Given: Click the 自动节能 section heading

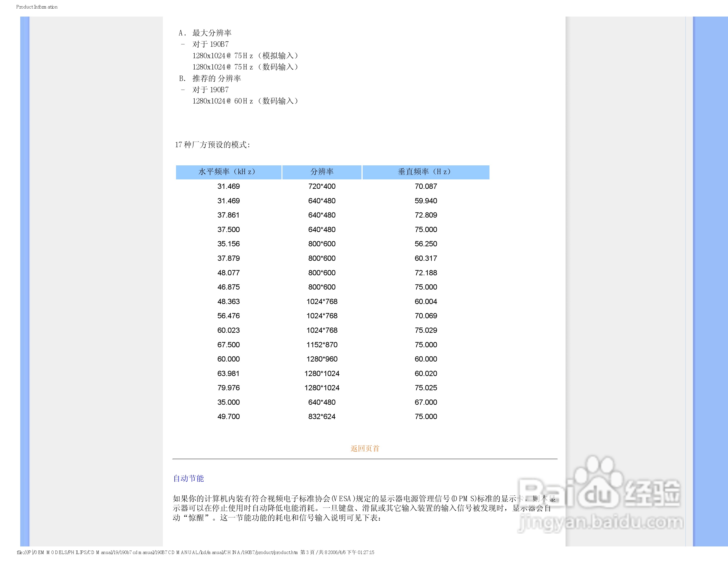Looking at the screenshot, I should click(x=188, y=478).
